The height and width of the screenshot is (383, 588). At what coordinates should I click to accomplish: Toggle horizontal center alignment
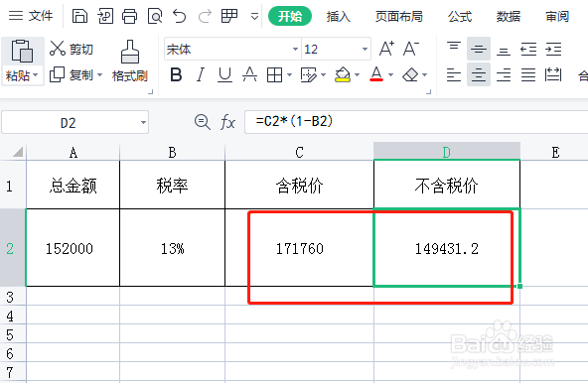point(479,75)
